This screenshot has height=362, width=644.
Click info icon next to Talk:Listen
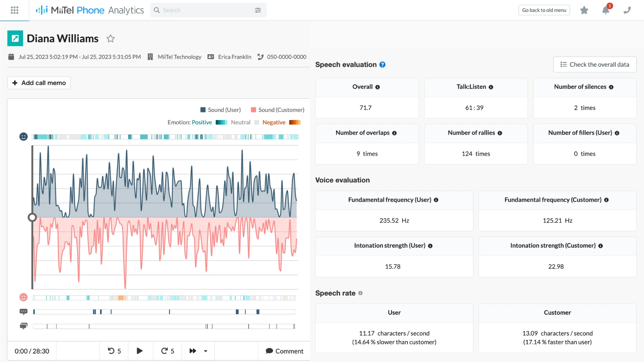point(491,87)
